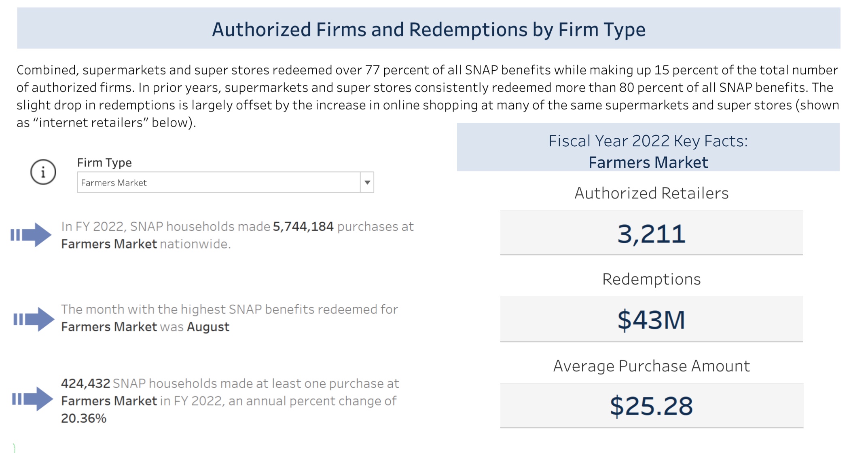The width and height of the screenshot is (868, 453).
Task: Click the Firm Type label
Action: (x=104, y=162)
